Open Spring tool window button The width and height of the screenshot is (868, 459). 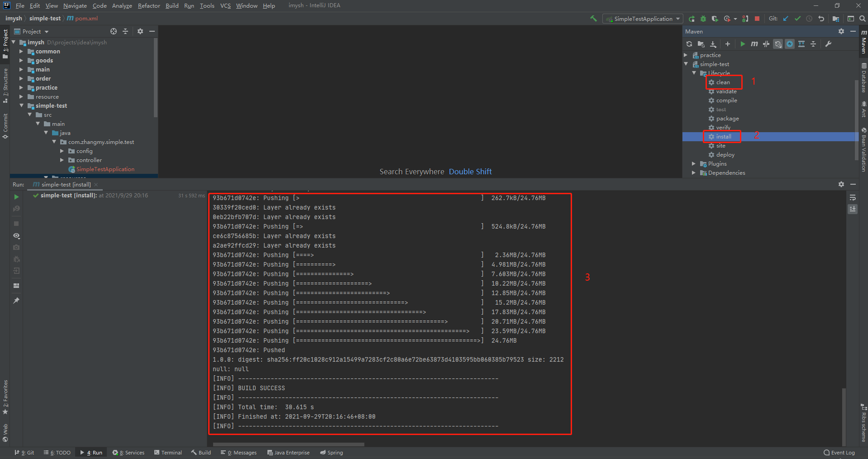click(x=331, y=453)
